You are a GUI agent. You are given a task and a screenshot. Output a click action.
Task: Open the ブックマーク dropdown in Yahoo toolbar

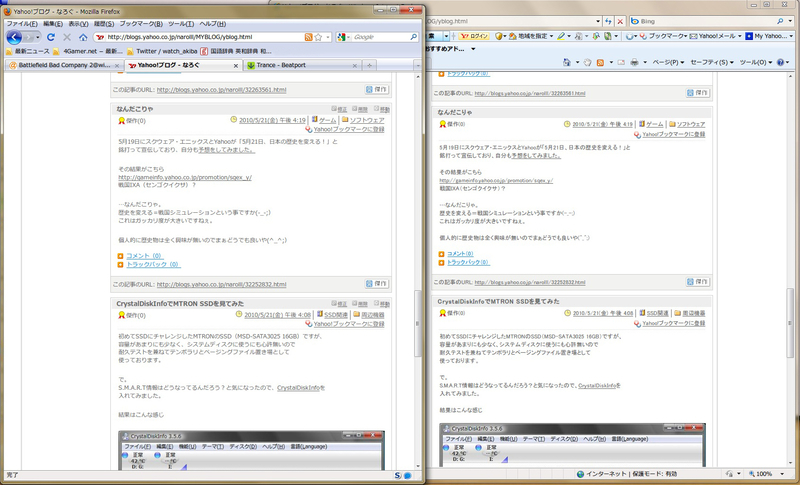click(x=663, y=36)
